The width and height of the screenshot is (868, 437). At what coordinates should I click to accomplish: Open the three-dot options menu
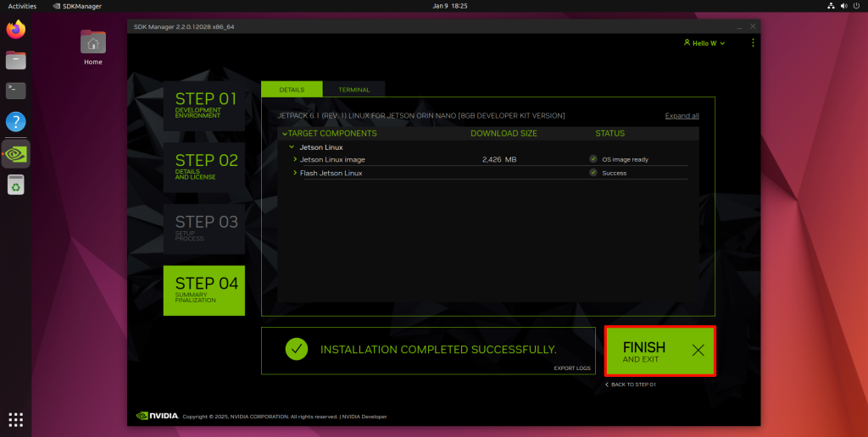pyautogui.click(x=753, y=42)
